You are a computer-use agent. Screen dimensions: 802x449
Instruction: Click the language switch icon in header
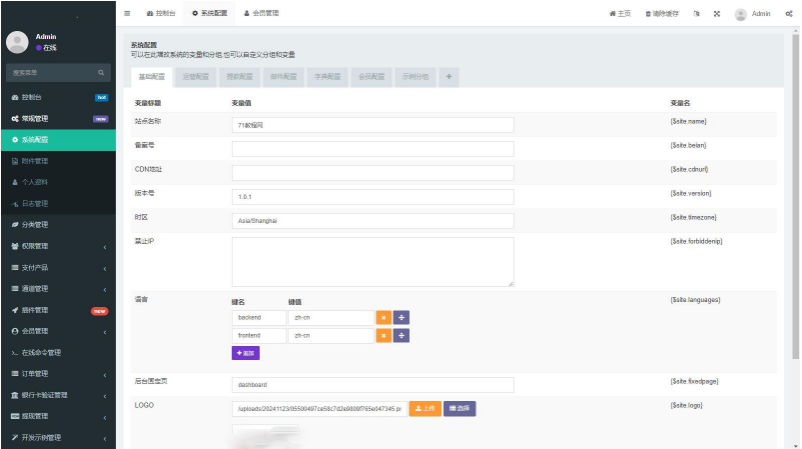696,14
